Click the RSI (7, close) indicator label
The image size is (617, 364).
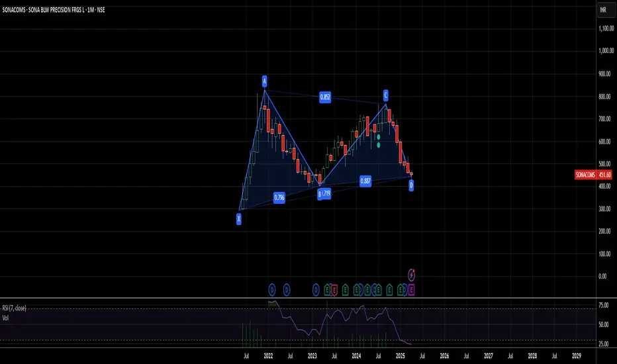coord(14,308)
